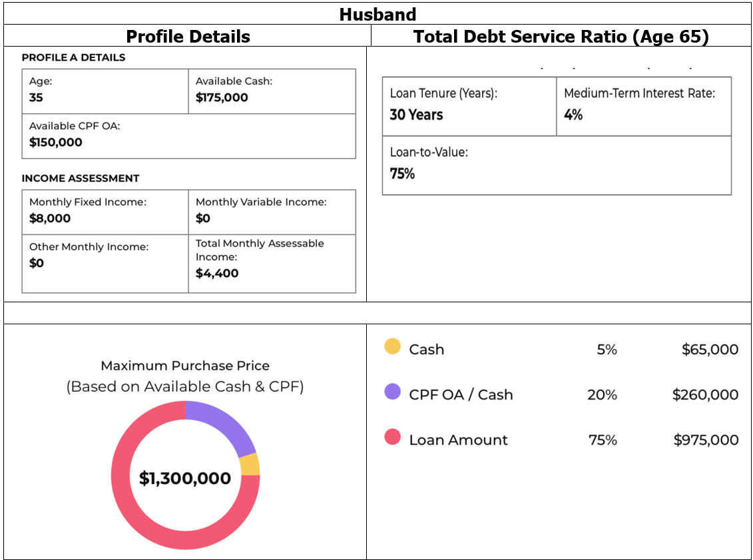Click the $975,000 loan amount value

point(706,439)
